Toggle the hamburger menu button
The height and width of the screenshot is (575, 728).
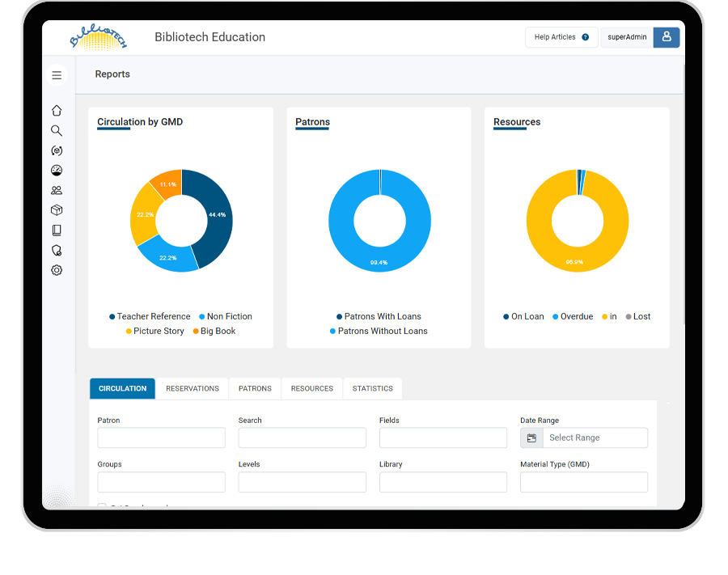coord(57,75)
